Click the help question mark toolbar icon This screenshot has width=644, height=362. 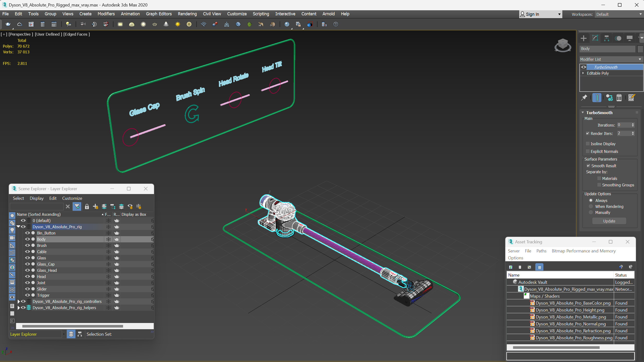[336, 24]
